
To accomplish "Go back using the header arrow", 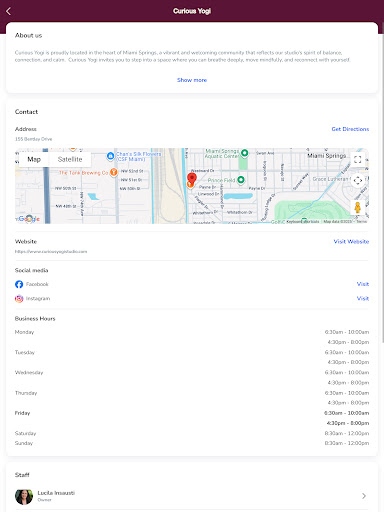I will [9, 11].
